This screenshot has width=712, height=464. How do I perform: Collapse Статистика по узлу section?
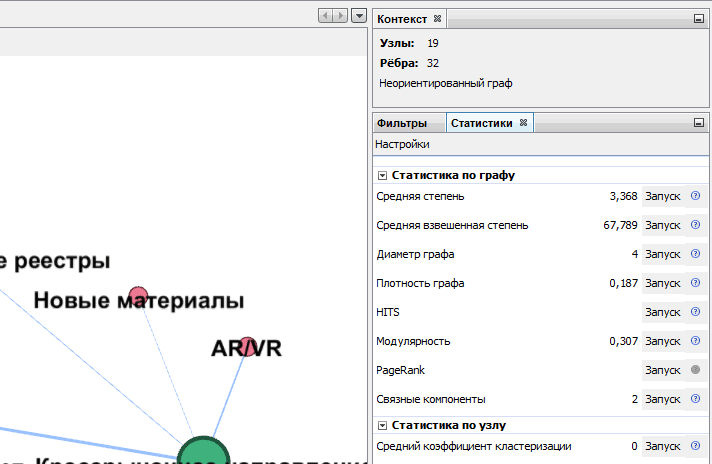tap(382, 426)
